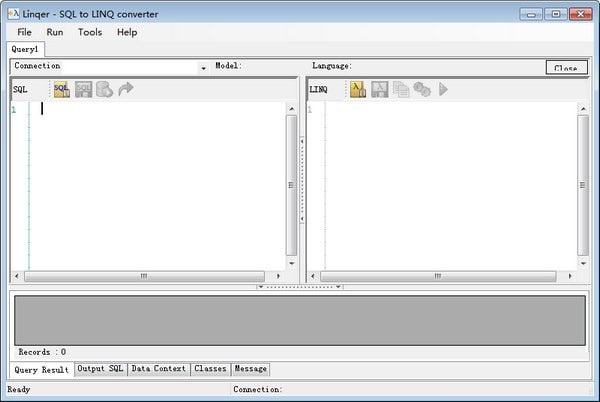Click inside the SQL editor text area

click(x=157, y=186)
